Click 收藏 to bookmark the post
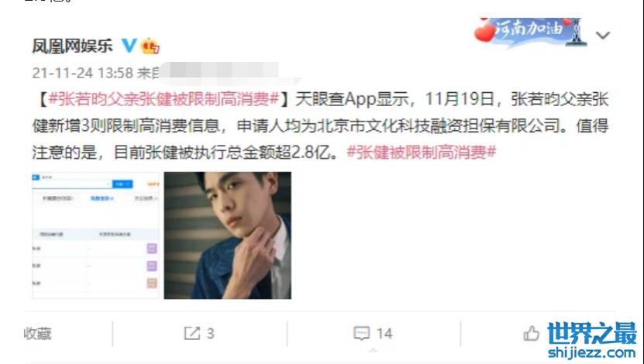This screenshot has width=644, height=364. (37, 334)
